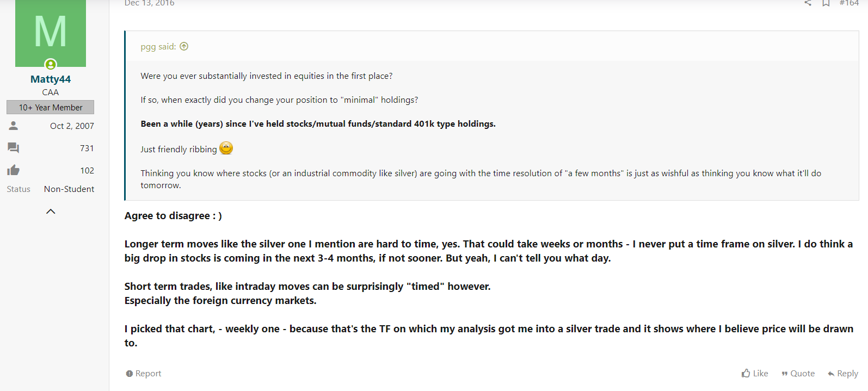Click the Quote icon
The height and width of the screenshot is (391, 868).
785,374
